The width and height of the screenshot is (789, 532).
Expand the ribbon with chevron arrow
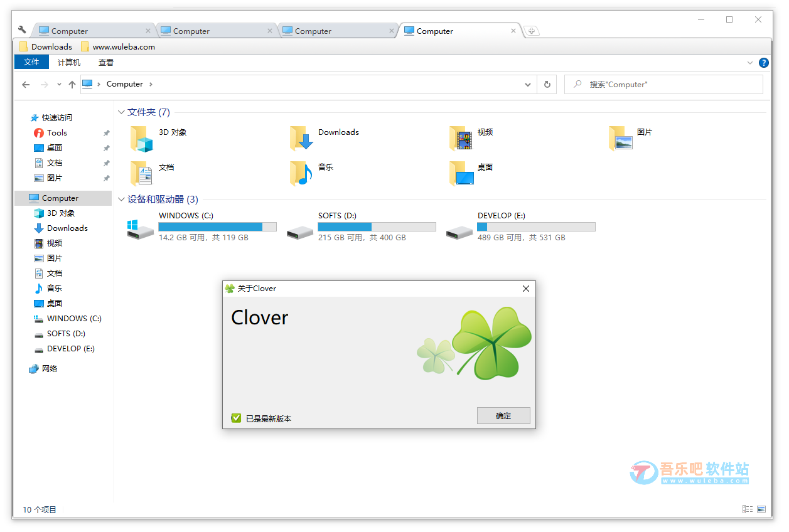point(749,63)
